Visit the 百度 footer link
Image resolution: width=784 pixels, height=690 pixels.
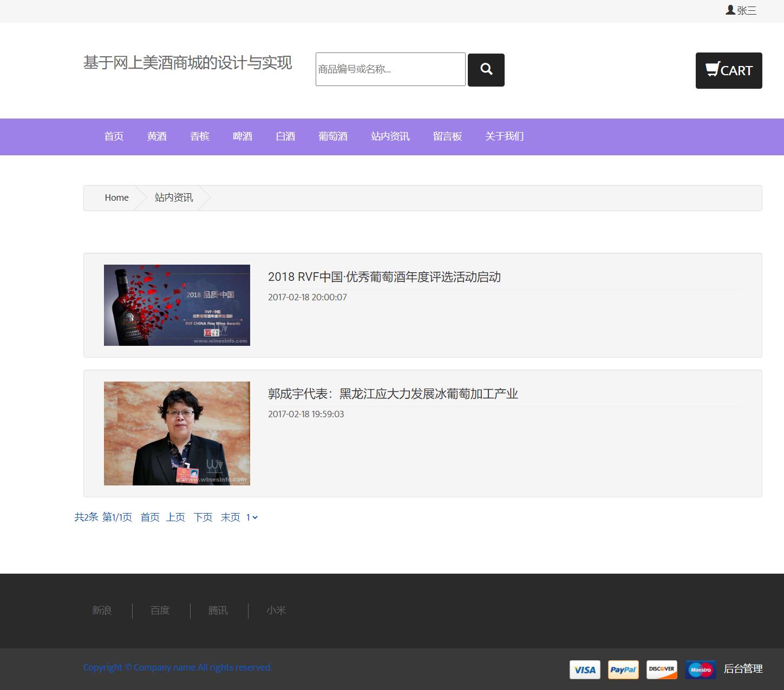(x=159, y=610)
